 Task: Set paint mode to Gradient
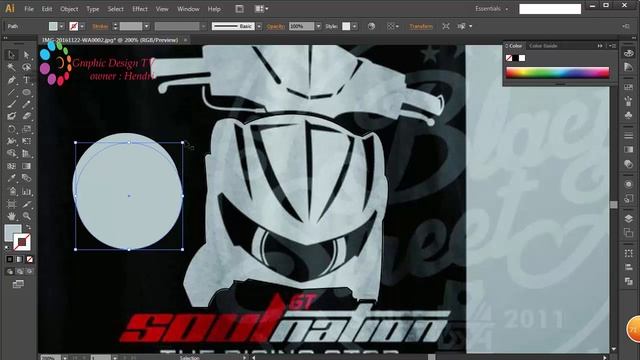(20, 259)
